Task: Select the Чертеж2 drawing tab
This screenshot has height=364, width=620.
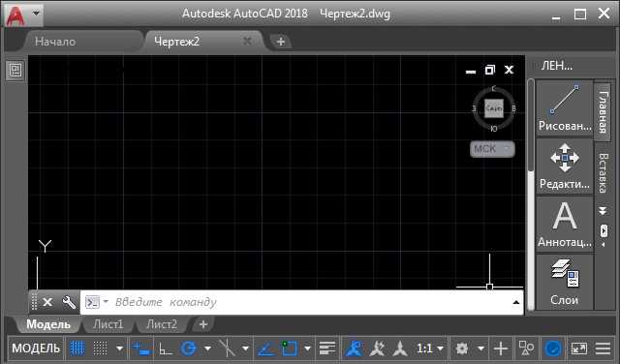Action: click(177, 42)
